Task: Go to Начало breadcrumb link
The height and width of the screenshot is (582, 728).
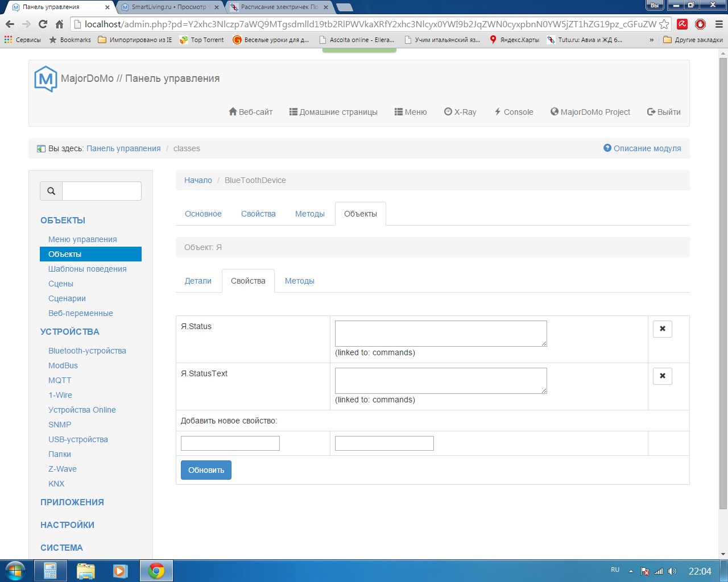Action: tap(198, 180)
